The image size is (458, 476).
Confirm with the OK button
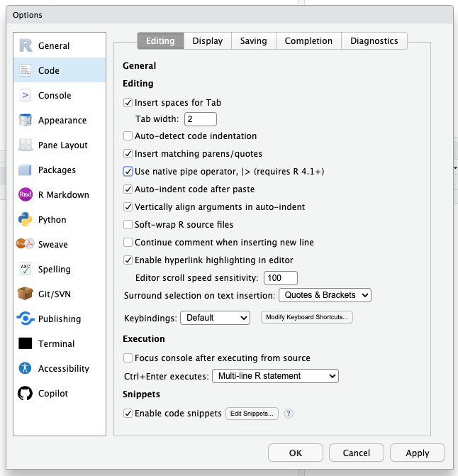coord(296,453)
